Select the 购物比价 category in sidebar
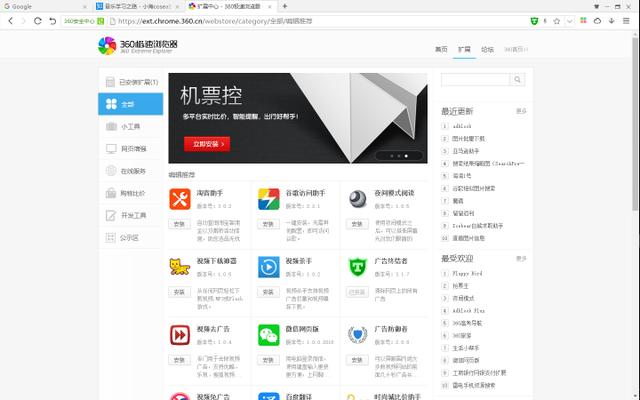Screen dimensions: 640x400 tap(131, 193)
